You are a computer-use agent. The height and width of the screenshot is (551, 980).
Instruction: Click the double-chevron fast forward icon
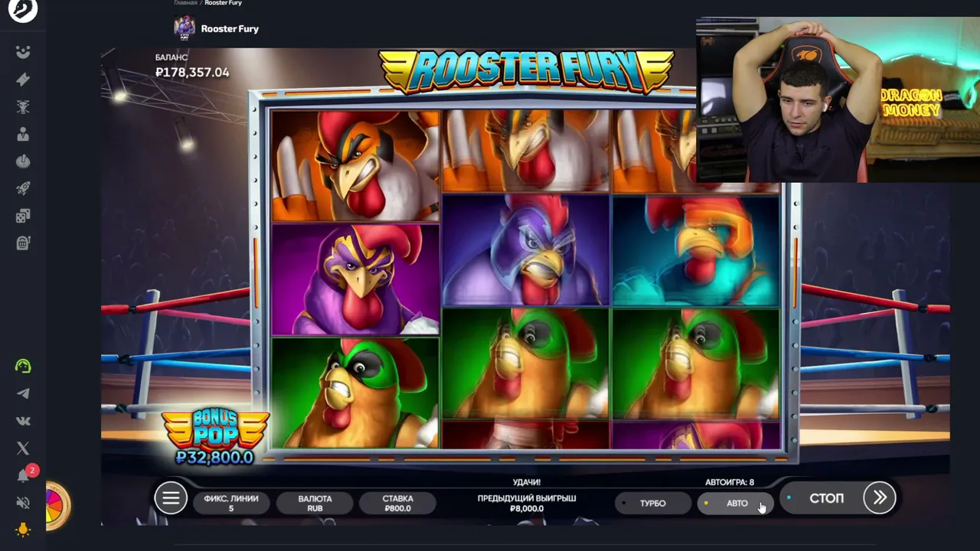click(x=880, y=498)
